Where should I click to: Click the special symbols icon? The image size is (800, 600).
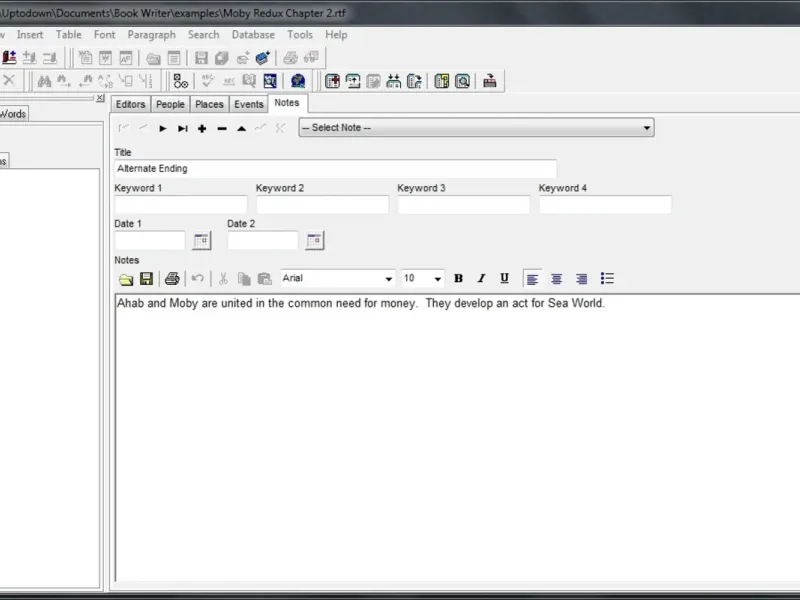pos(181,81)
